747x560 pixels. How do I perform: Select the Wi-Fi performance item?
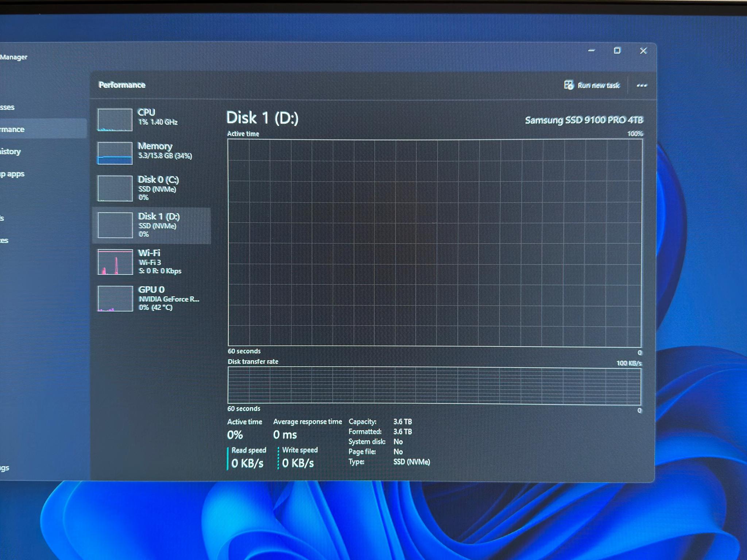[151, 262]
